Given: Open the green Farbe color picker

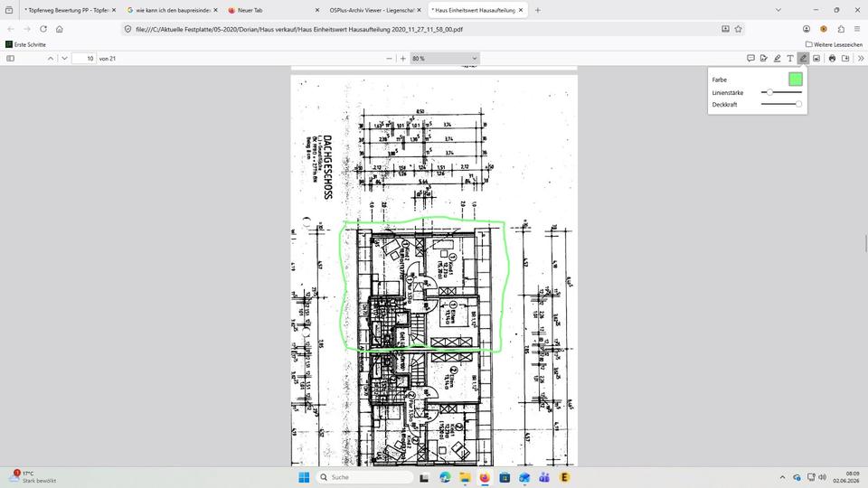Looking at the screenshot, I should (796, 80).
